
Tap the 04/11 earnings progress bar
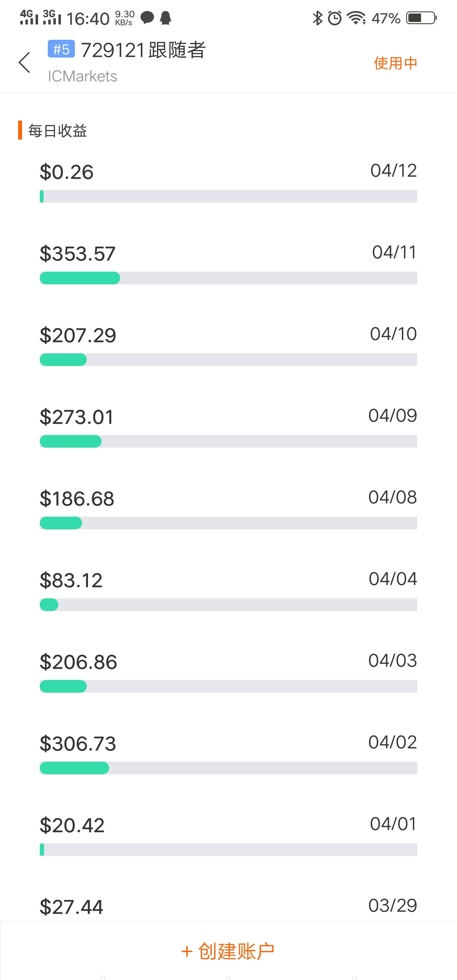228,278
